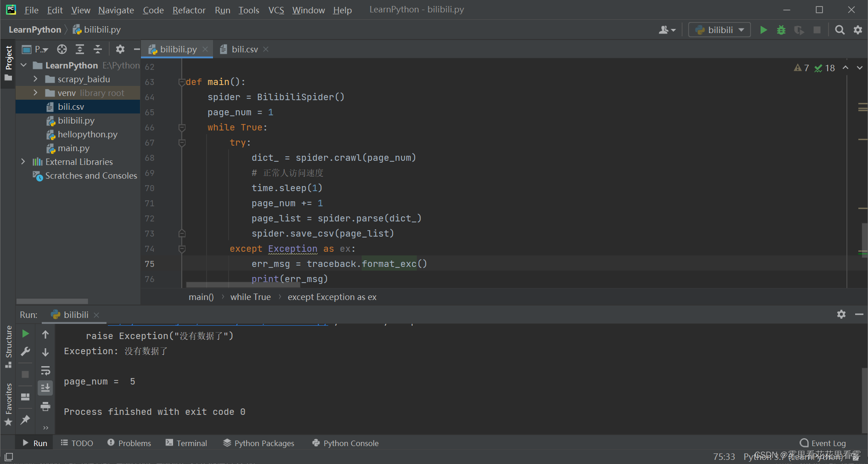The image size is (868, 464).
Task: Select Scratches and Consoles node
Action: point(78,175)
